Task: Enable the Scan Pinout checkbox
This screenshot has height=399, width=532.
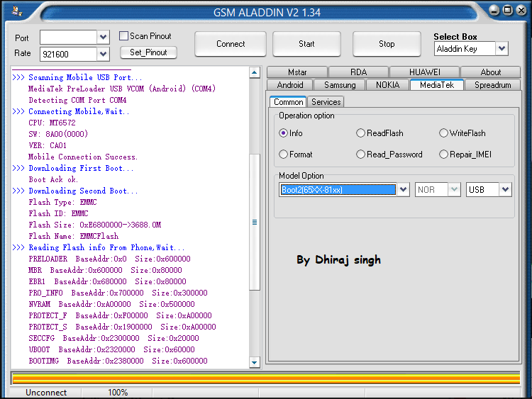Action: [124, 36]
